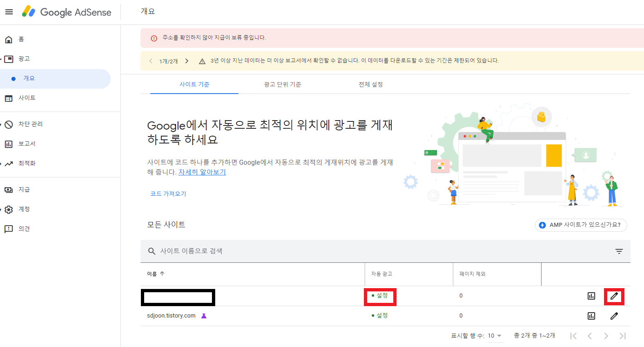The image size is (644, 347).
Task: Click the red alert icon in address banner
Action: pos(154,38)
